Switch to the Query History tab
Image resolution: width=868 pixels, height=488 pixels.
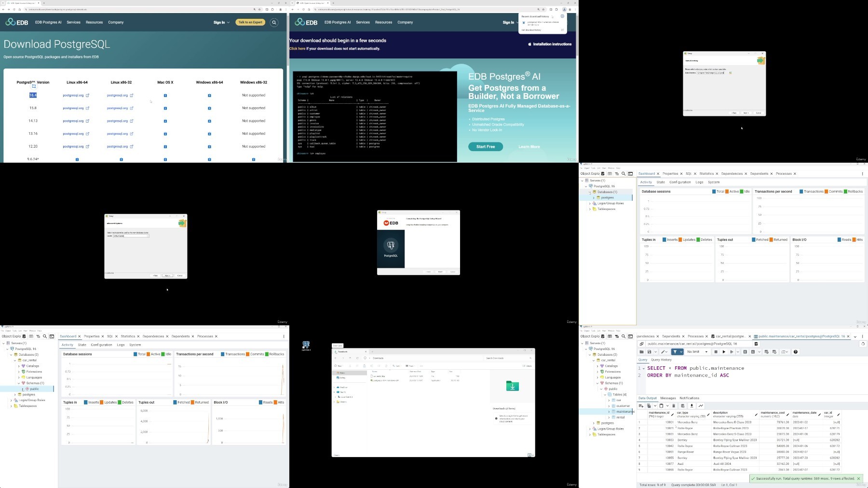pos(661,360)
